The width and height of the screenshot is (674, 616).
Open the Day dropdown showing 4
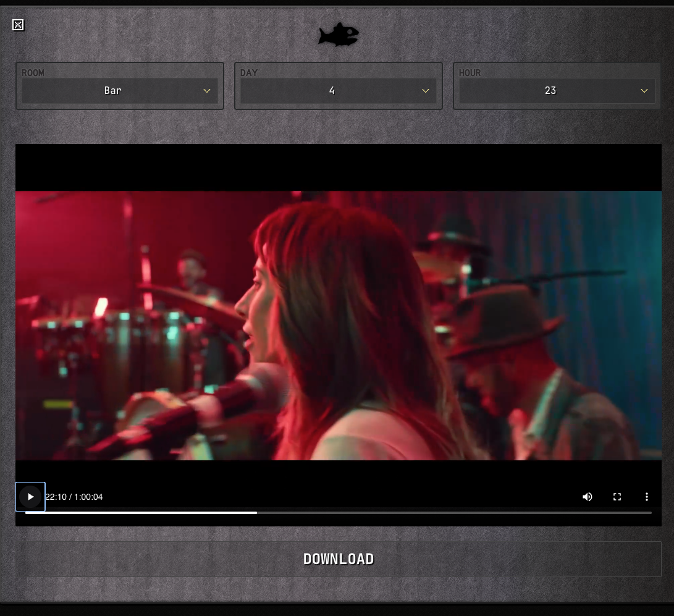click(x=339, y=91)
